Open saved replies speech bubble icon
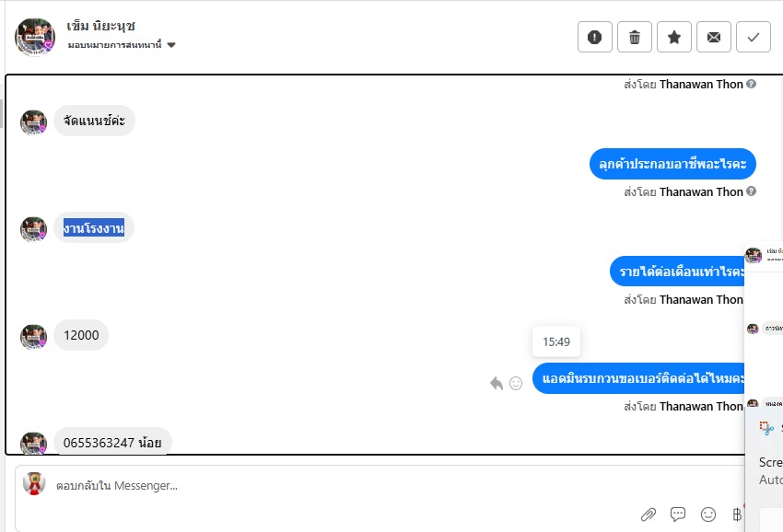783x532 pixels. [678, 514]
